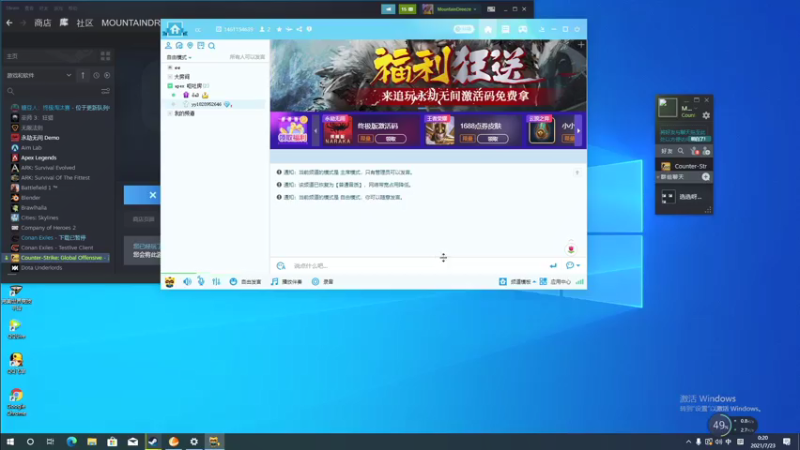
Task: Click the favorite star icon in YY header
Action: pyautogui.click(x=279, y=29)
